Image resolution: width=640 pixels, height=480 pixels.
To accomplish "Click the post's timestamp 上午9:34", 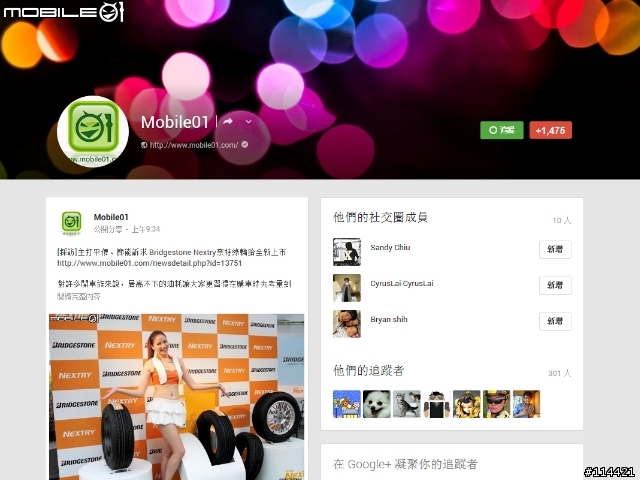I will coord(146,229).
